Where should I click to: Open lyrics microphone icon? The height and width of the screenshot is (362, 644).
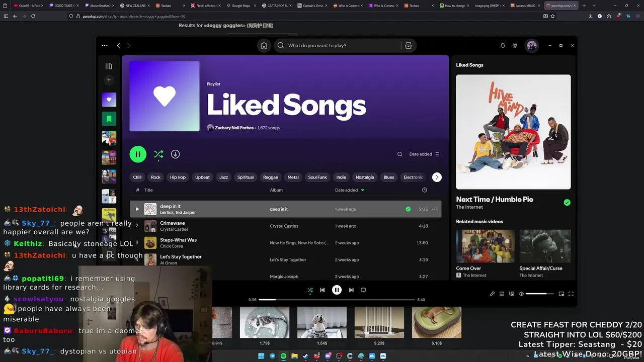[x=492, y=294]
